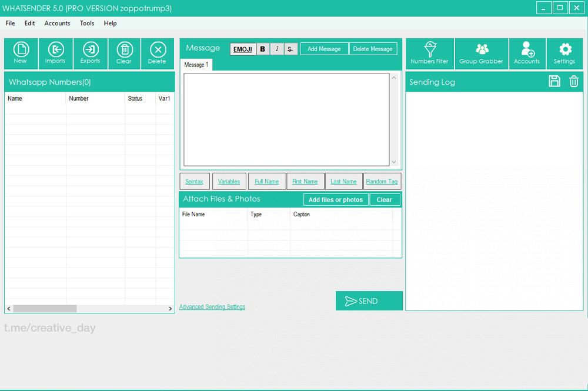
Task: Click the Exports icon
Action: pyautogui.click(x=91, y=54)
